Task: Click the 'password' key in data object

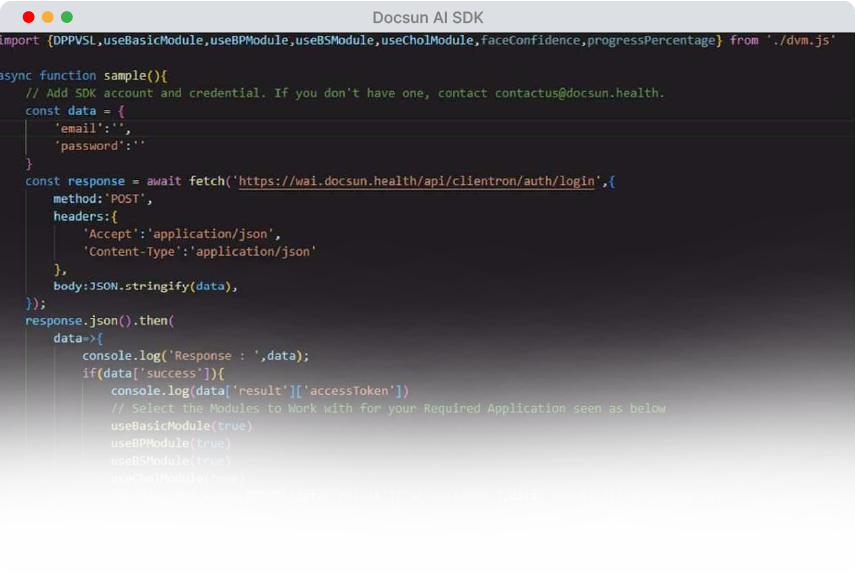Action: (x=89, y=146)
